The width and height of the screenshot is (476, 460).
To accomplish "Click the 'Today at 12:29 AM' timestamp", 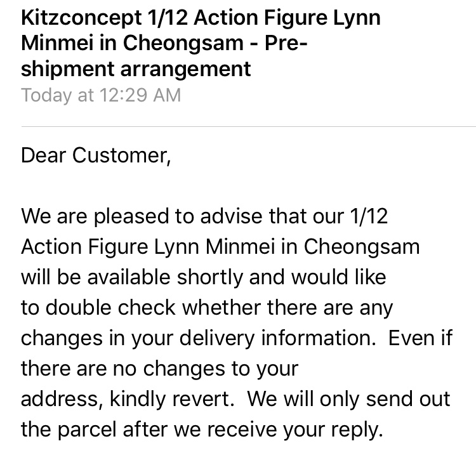I will tap(101, 95).
